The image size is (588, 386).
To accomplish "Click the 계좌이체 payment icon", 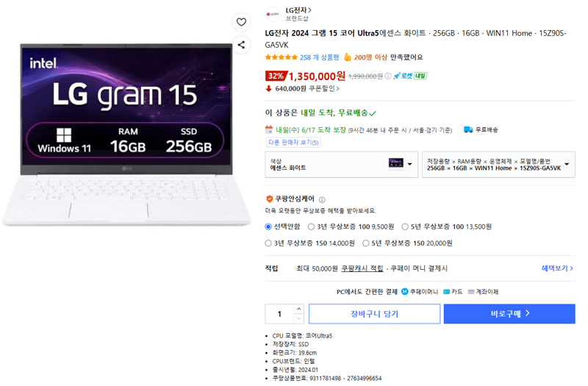I will [471, 292].
